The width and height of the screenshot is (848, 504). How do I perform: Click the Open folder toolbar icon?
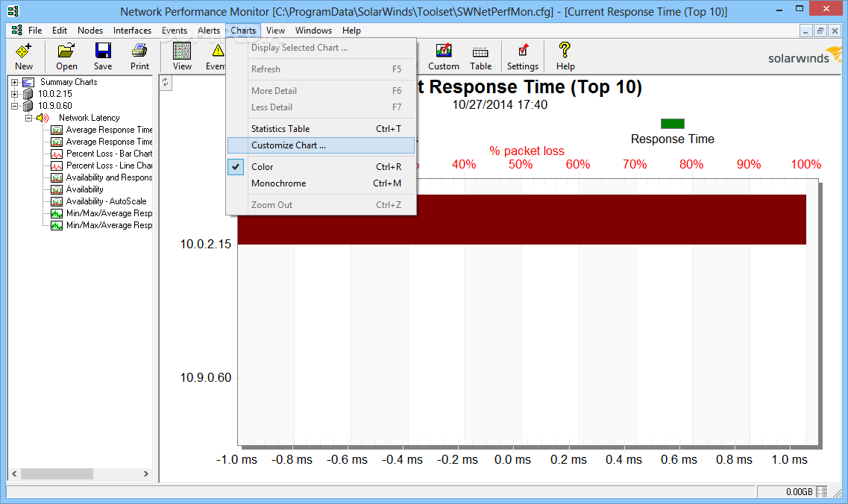tap(66, 51)
